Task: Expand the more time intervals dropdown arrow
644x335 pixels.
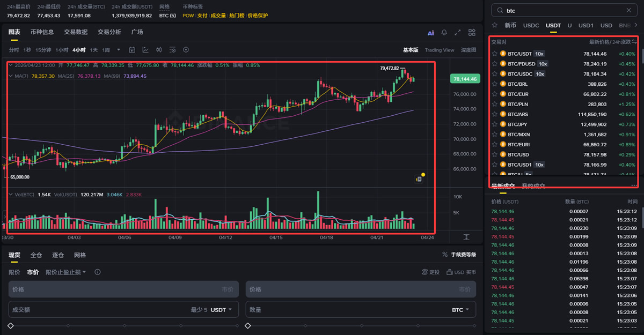Action: 119,50
